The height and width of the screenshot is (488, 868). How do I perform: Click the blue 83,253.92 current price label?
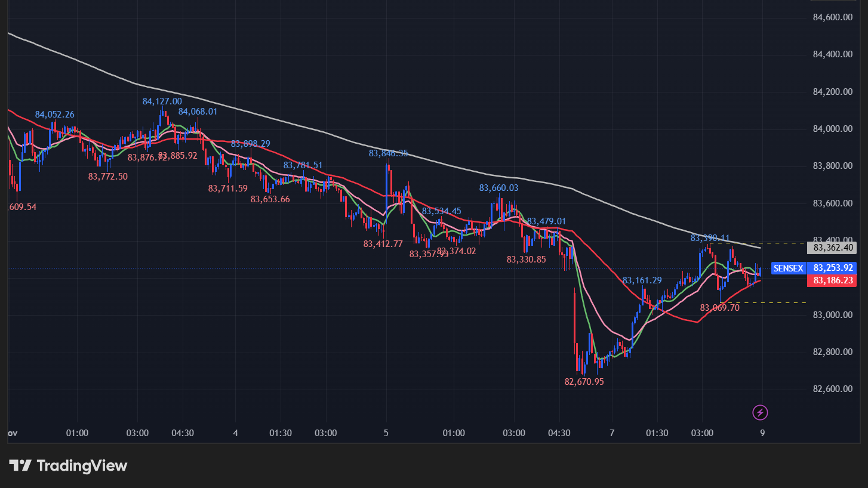click(x=834, y=268)
